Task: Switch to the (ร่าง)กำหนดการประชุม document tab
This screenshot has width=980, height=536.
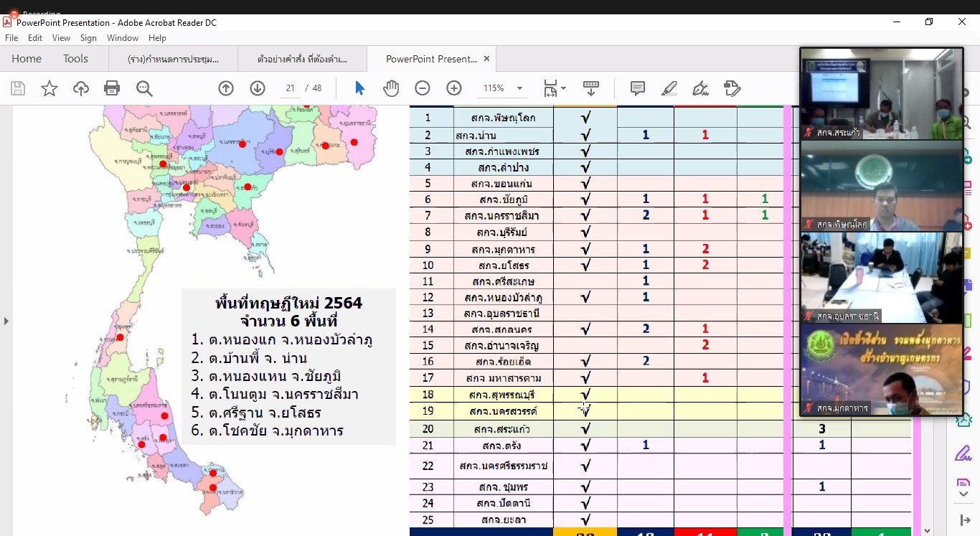Action: click(173, 59)
